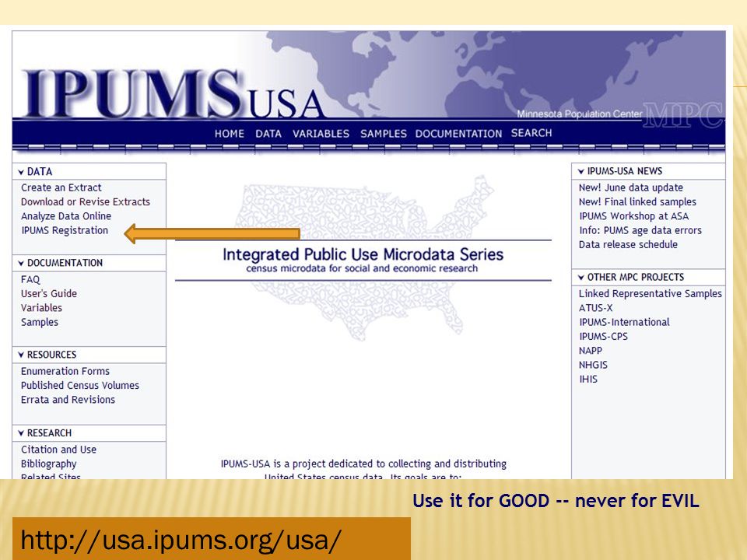Click Samples in the Documentation sidebar
The width and height of the screenshot is (747, 560).
click(x=40, y=322)
